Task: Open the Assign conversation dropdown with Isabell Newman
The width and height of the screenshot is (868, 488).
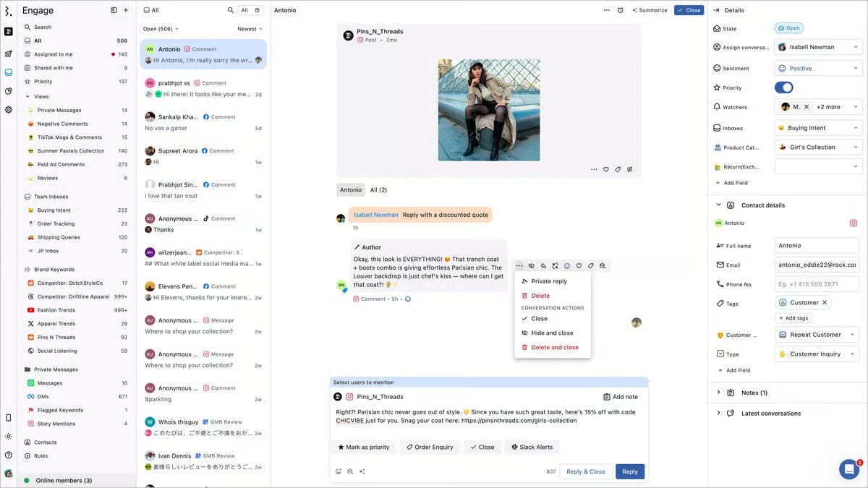Action: pyautogui.click(x=818, y=47)
